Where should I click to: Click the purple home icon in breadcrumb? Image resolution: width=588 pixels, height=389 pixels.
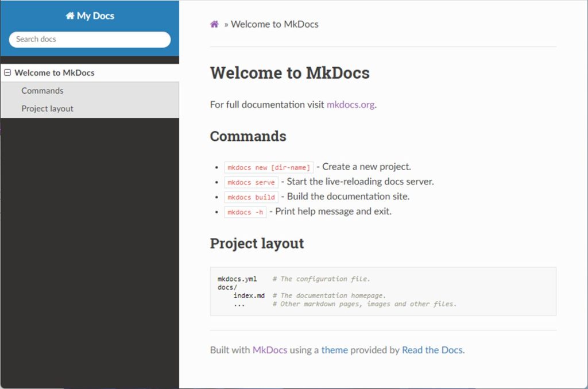click(214, 24)
